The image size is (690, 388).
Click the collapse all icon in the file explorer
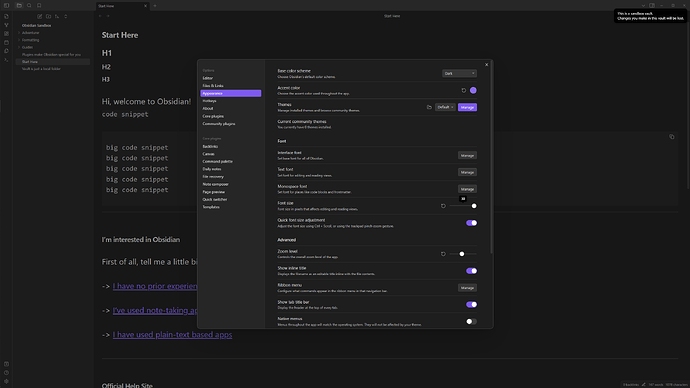[66, 16]
